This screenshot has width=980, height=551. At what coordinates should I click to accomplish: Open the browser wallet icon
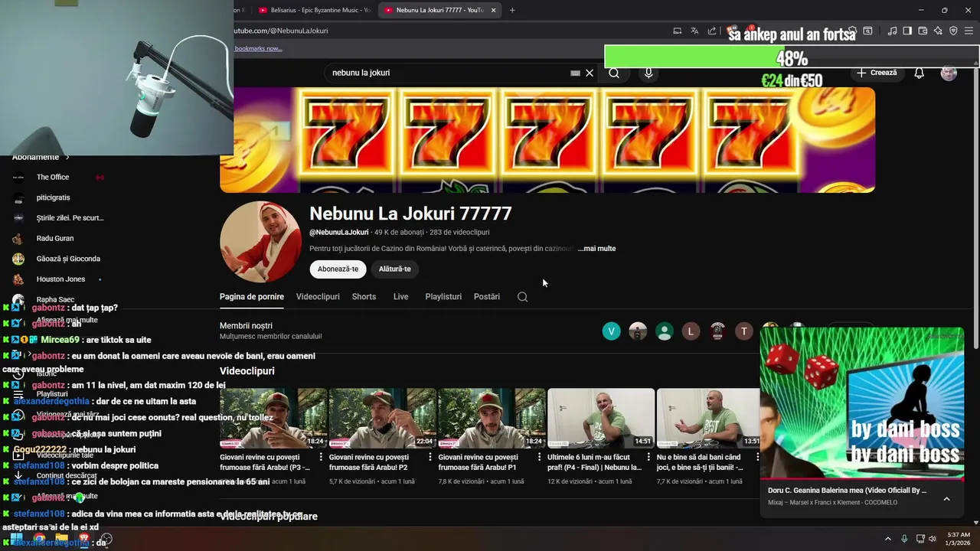coord(923,31)
